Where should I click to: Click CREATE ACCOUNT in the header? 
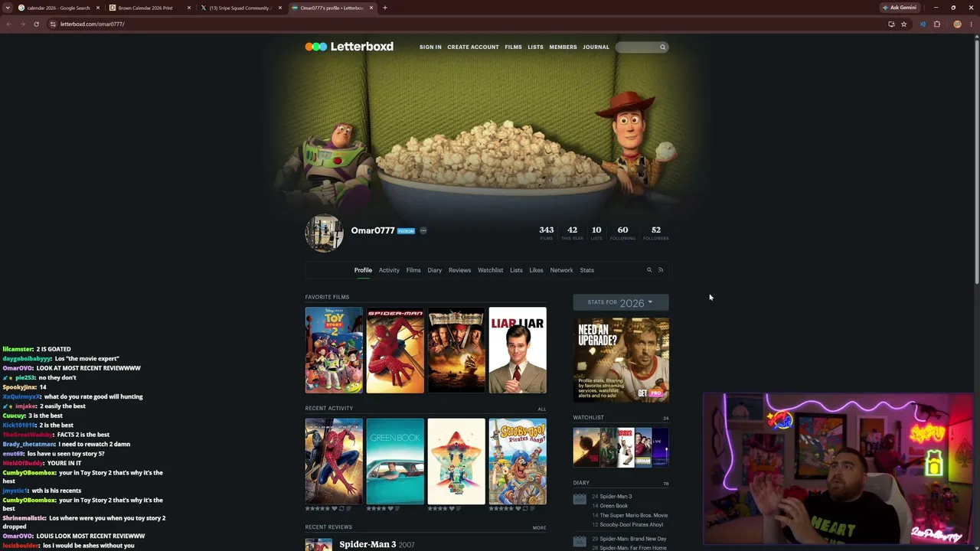coord(473,47)
